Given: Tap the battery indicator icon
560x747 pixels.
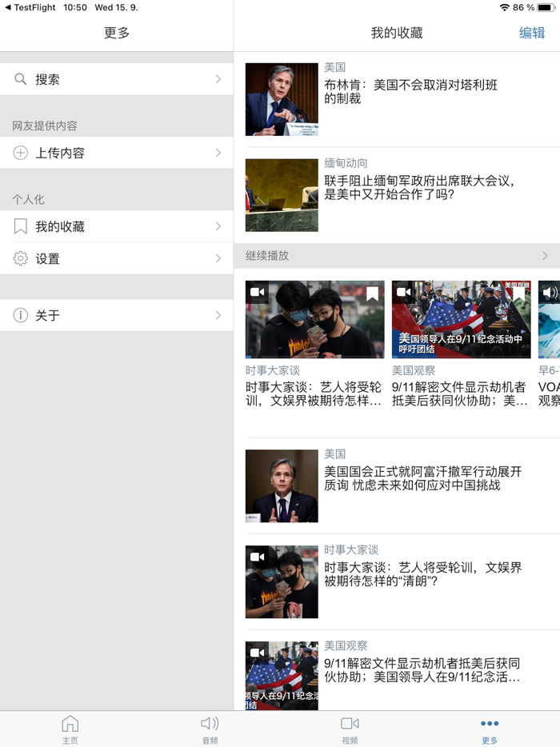Looking at the screenshot, I should [x=546, y=7].
